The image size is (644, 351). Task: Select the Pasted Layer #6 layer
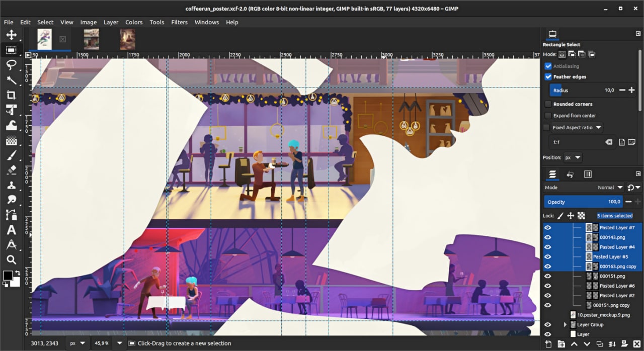(617, 286)
